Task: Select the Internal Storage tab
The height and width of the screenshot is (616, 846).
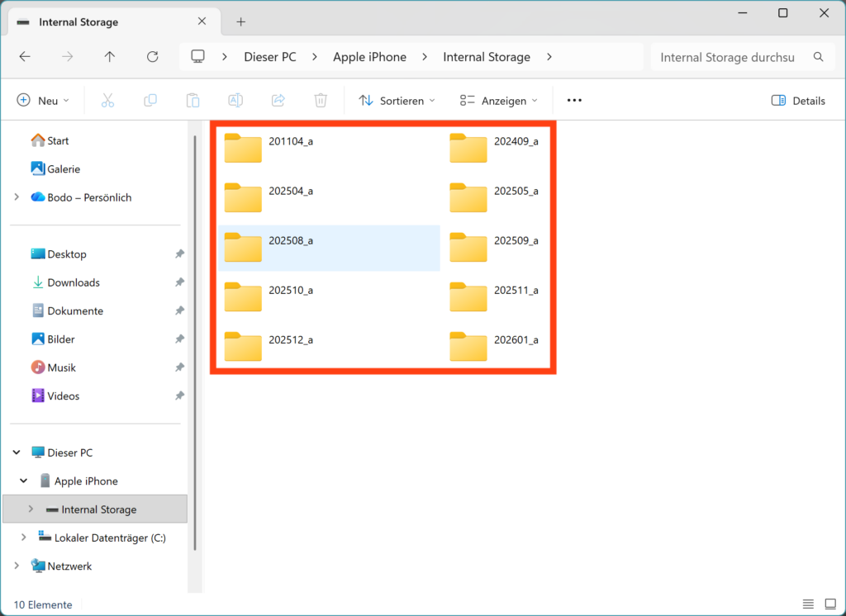Action: [79, 22]
